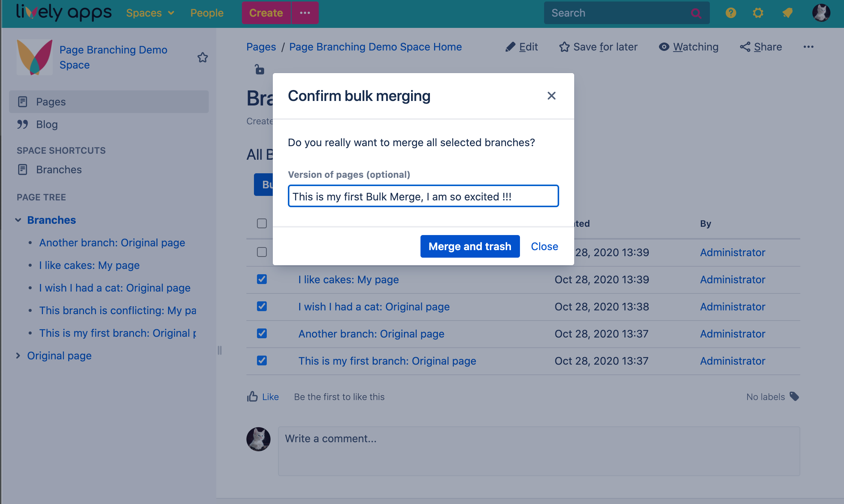Open the People menu item

click(x=207, y=13)
